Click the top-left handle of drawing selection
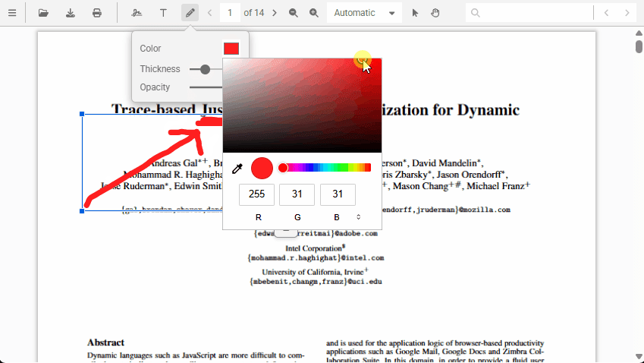The height and width of the screenshot is (363, 644). click(82, 114)
